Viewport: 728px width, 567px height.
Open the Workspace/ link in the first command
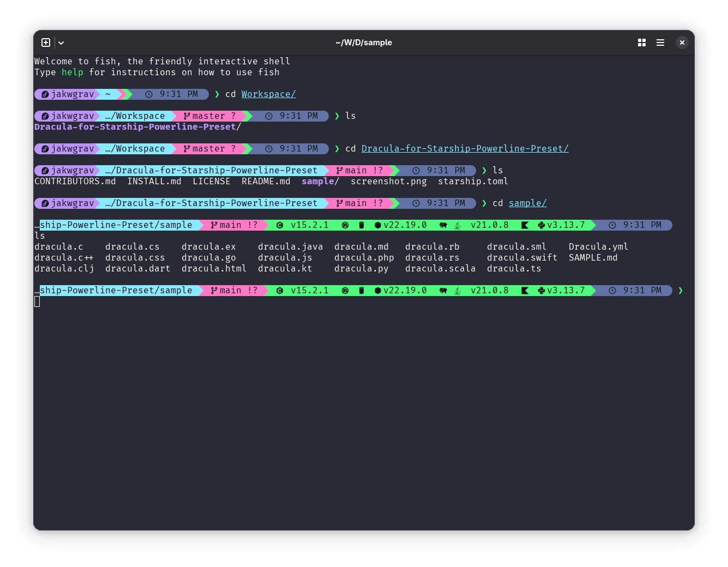(268, 94)
